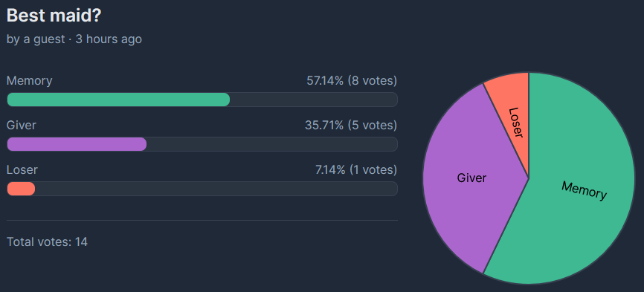Click the orange Loser progress bar
644x292 pixels.
tap(21, 189)
